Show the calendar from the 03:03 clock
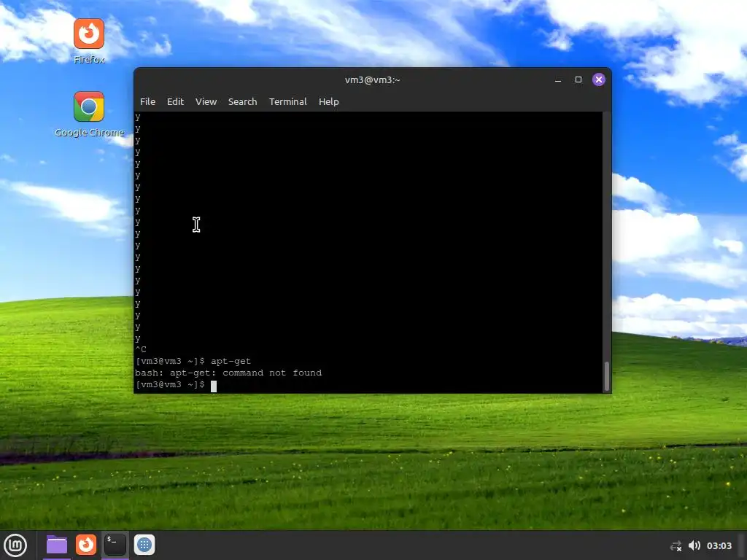 [719, 545]
